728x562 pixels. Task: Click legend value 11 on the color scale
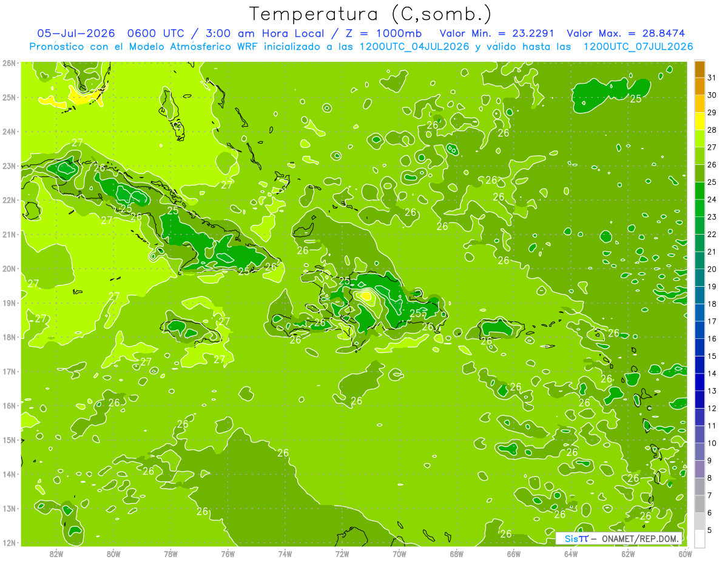coord(712,426)
